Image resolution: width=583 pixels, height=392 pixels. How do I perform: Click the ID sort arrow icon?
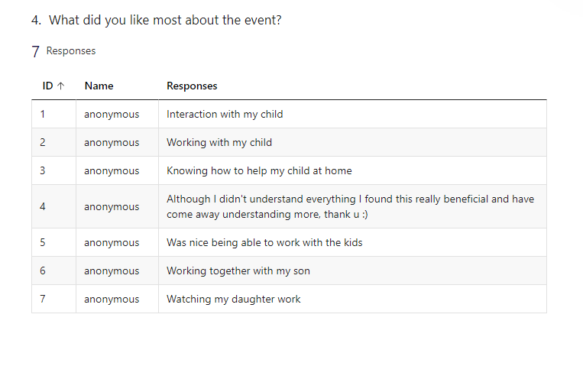(x=61, y=86)
